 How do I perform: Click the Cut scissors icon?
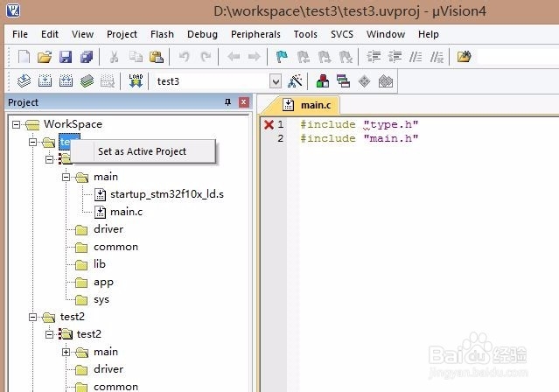[x=114, y=56]
